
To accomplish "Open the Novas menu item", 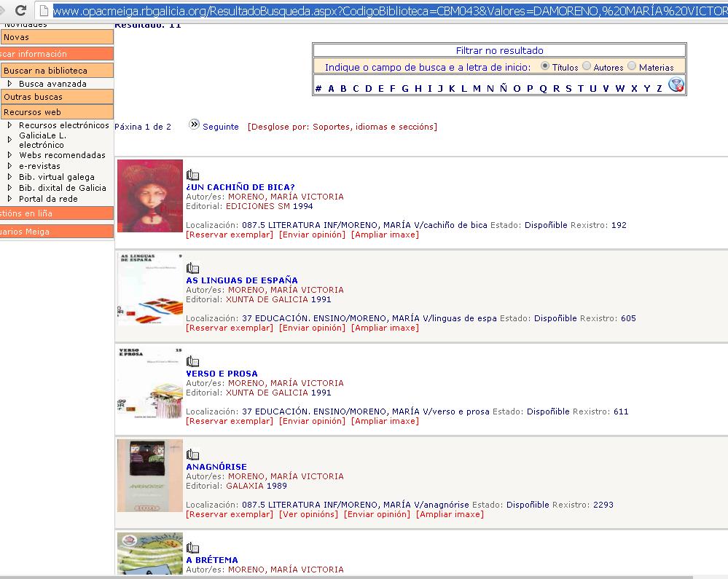I will tap(57, 37).
